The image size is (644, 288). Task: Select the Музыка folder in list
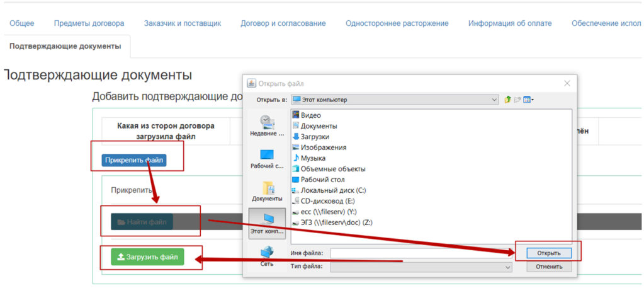312,158
